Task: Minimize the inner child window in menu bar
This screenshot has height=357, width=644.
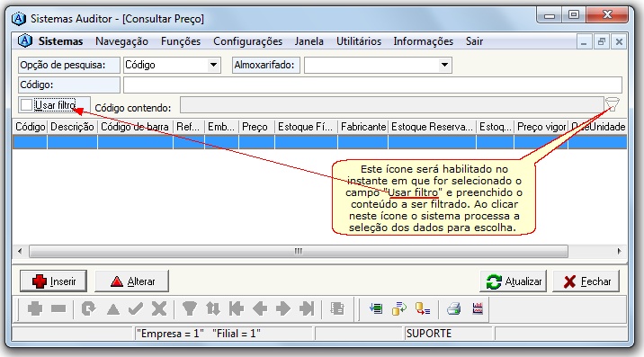Action: click(x=584, y=41)
